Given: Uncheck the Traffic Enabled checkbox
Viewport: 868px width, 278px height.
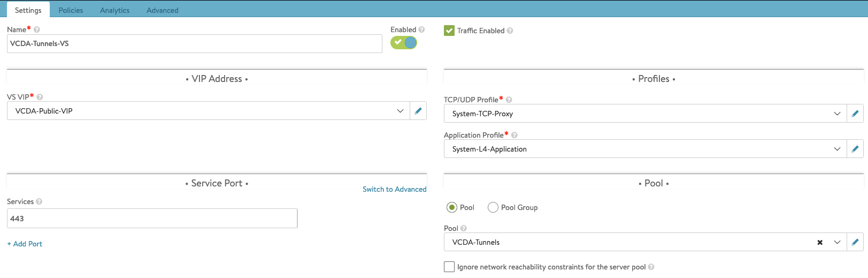Looking at the screenshot, I should [449, 31].
